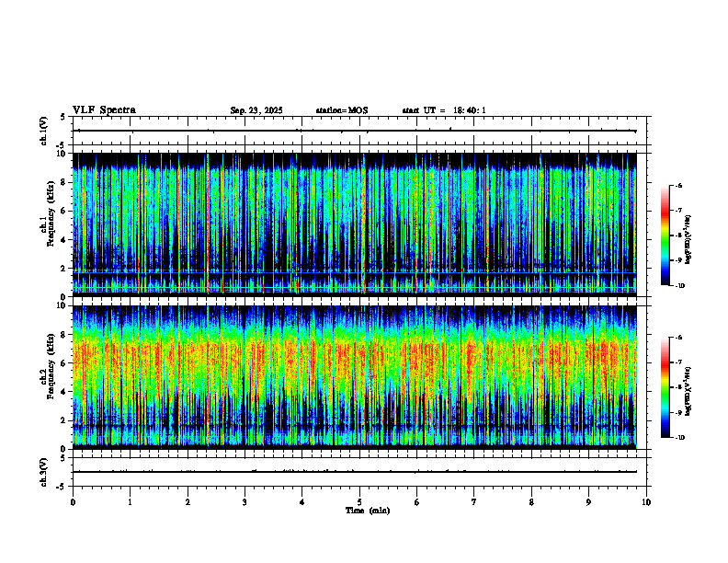728x563 pixels.
Task: Click the ch.2 spectrogram color scale bar
Action: click(665, 387)
